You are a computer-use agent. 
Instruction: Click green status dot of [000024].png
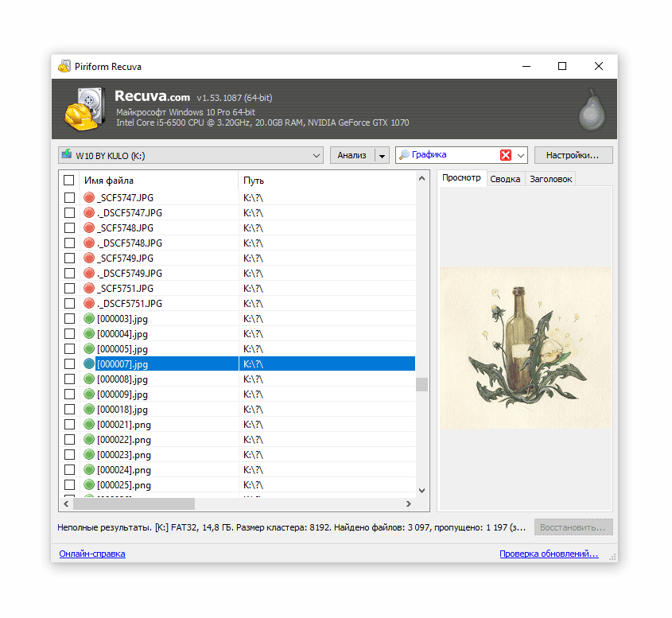(89, 470)
